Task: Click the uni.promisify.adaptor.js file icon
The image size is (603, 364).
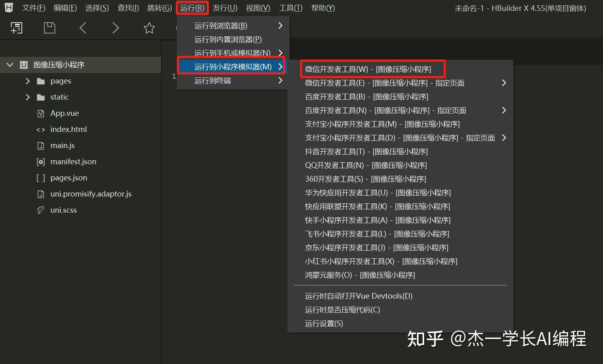Action: tap(41, 194)
